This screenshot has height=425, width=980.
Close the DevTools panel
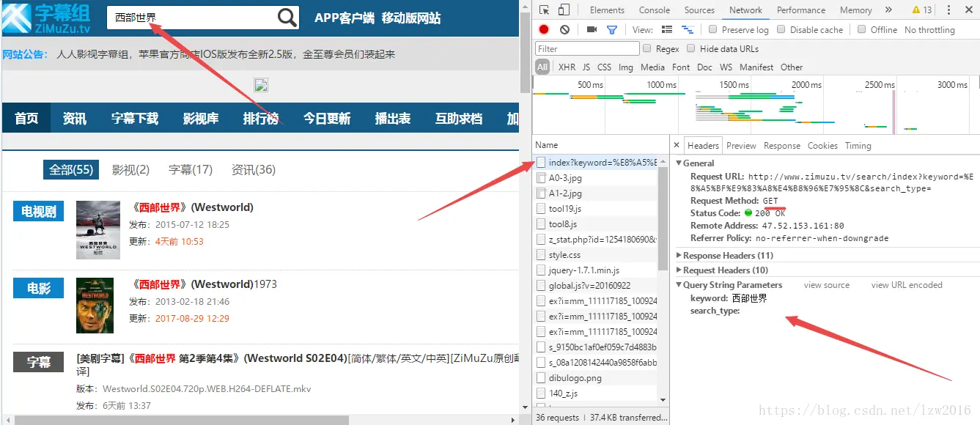click(968, 10)
